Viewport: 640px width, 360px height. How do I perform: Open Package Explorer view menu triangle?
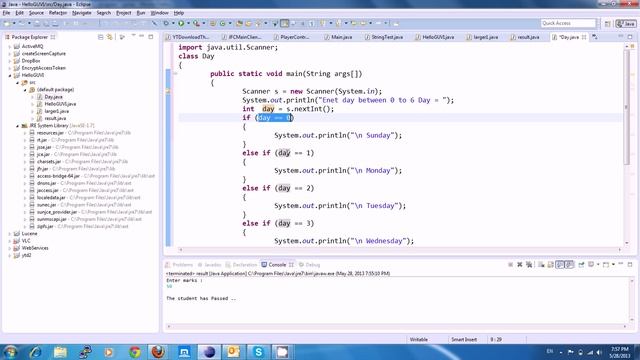133,36
